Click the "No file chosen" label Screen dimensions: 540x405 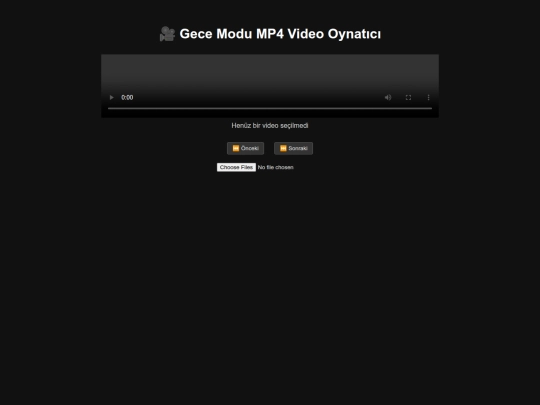276,167
